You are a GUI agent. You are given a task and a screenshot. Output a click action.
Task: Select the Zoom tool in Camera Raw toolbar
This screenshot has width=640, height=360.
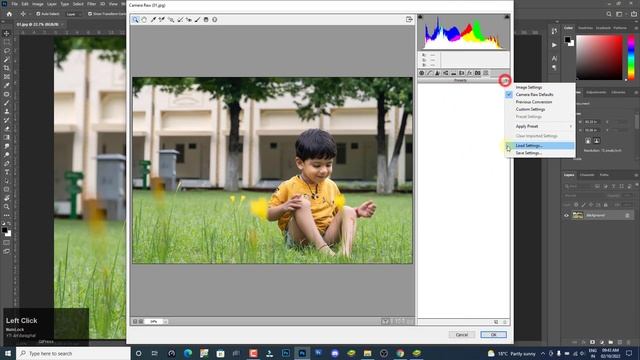click(135, 20)
